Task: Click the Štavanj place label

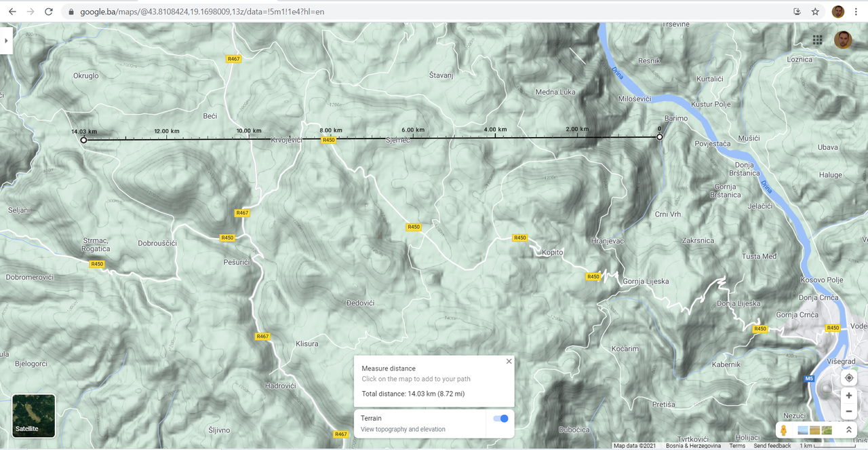Action: (441, 75)
